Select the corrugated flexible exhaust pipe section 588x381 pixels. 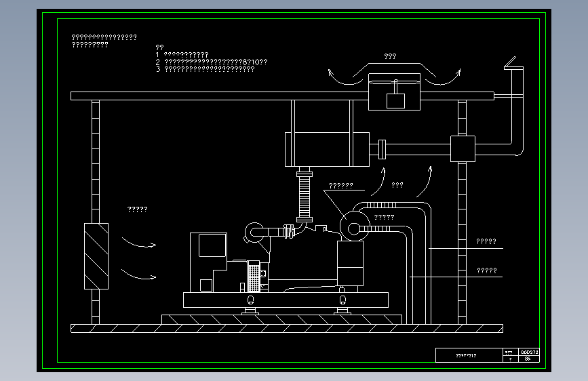305,197
